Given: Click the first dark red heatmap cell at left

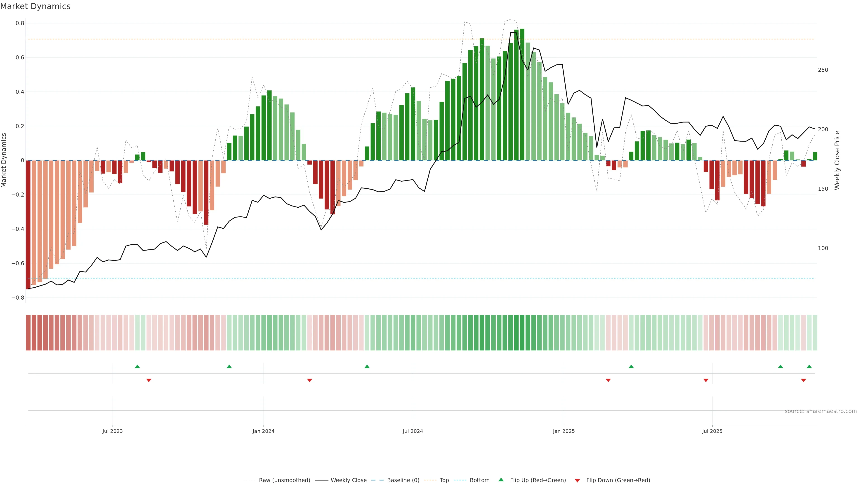Looking at the screenshot, I should (x=28, y=332).
